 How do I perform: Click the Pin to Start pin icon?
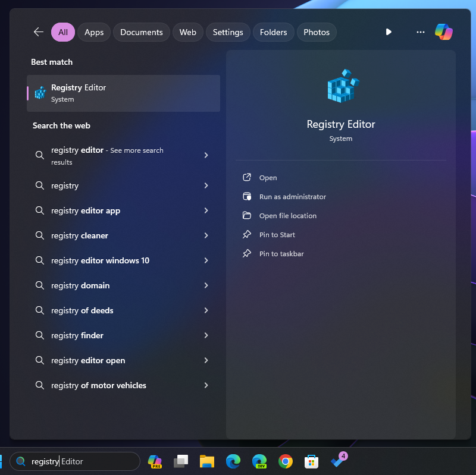(247, 234)
